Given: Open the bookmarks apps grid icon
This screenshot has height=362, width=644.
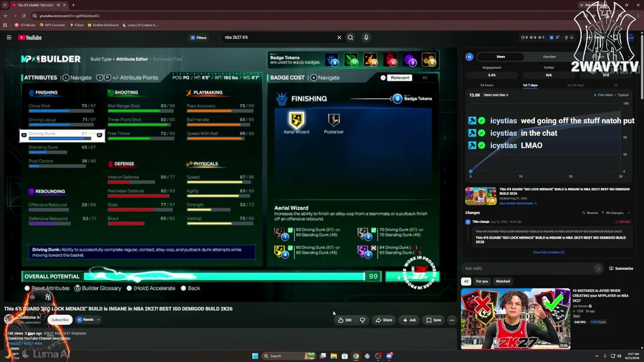Looking at the screenshot, I should [x=5, y=25].
